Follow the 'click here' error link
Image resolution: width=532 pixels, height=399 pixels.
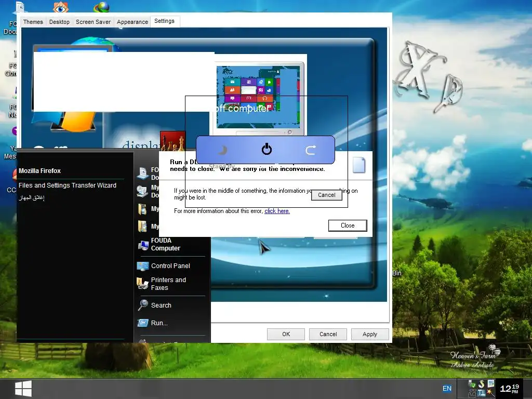coord(277,211)
